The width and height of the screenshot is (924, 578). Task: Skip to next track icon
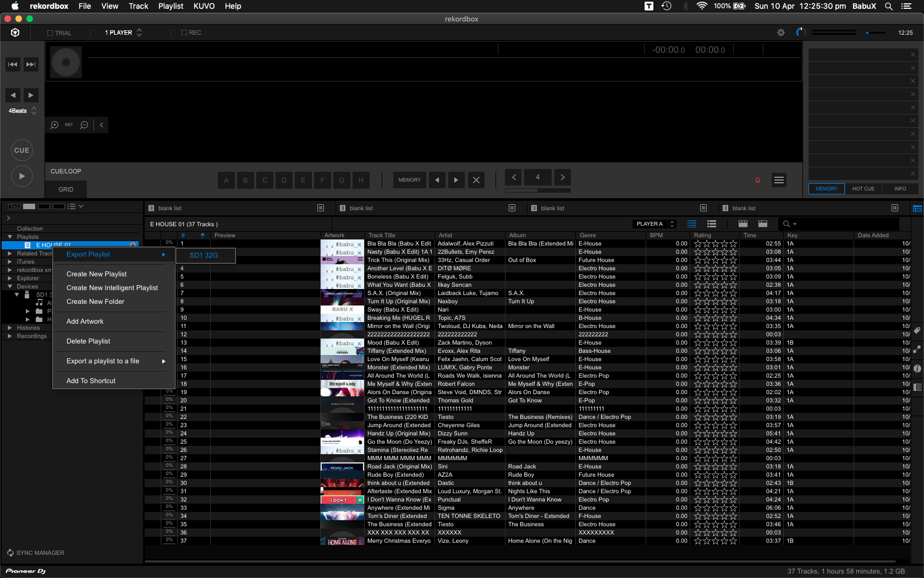coord(31,64)
